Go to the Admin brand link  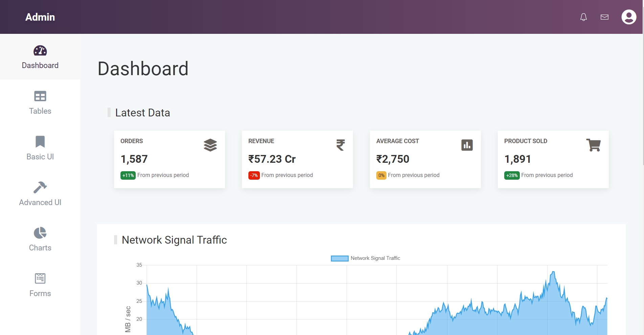[x=40, y=17]
